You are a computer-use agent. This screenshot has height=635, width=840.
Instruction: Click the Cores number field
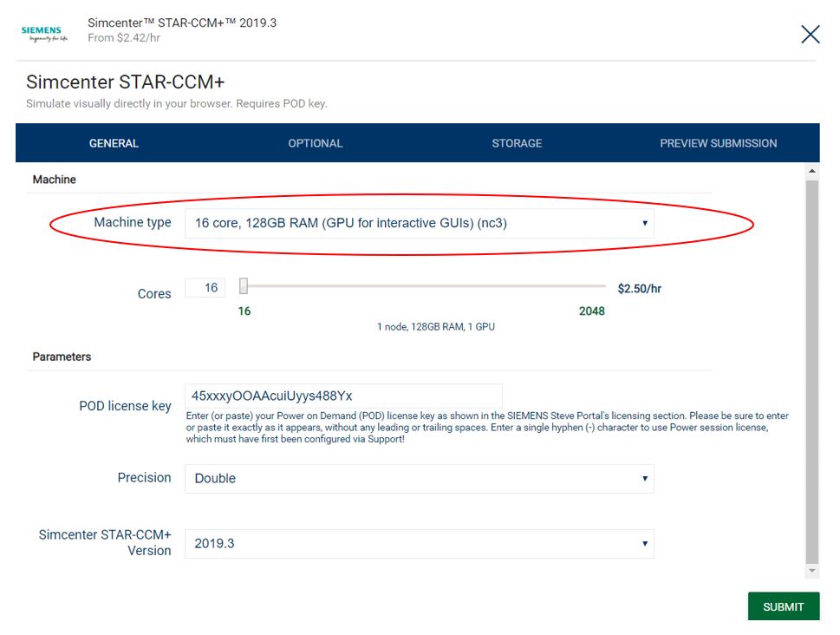(205, 287)
